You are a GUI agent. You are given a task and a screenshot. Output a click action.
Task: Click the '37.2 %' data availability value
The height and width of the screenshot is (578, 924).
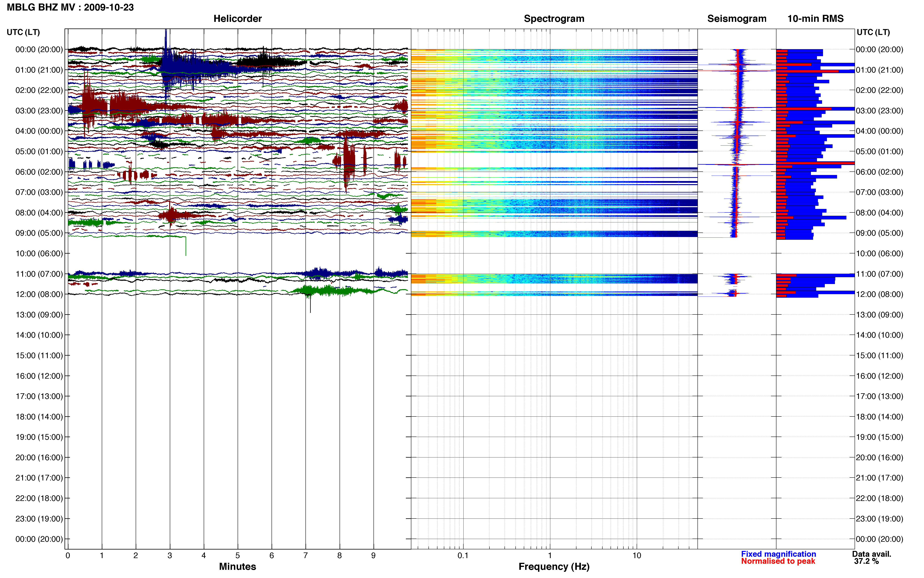point(866,561)
